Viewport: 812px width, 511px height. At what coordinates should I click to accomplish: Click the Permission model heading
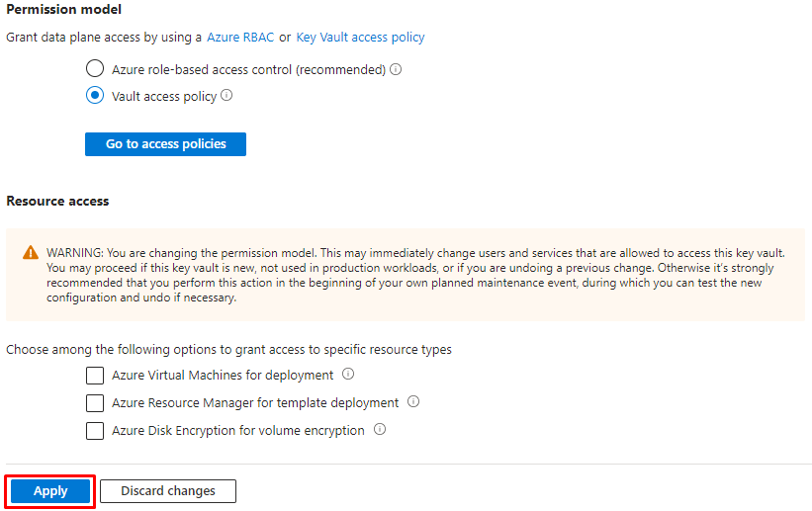64,9
